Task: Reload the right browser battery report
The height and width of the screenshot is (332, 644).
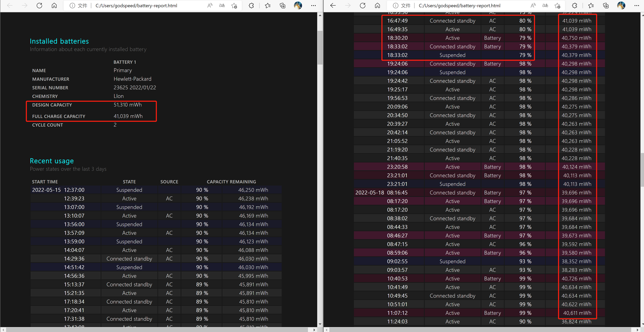Action: [x=362, y=6]
